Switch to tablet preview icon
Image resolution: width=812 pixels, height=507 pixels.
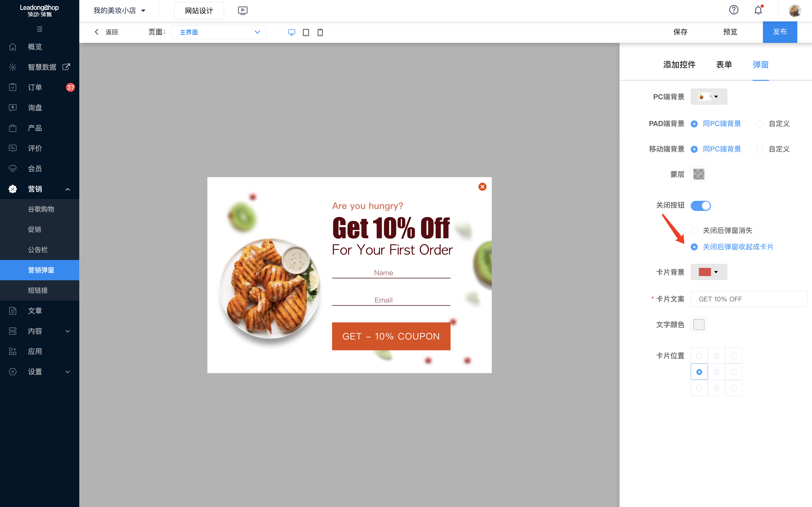pyautogui.click(x=306, y=32)
